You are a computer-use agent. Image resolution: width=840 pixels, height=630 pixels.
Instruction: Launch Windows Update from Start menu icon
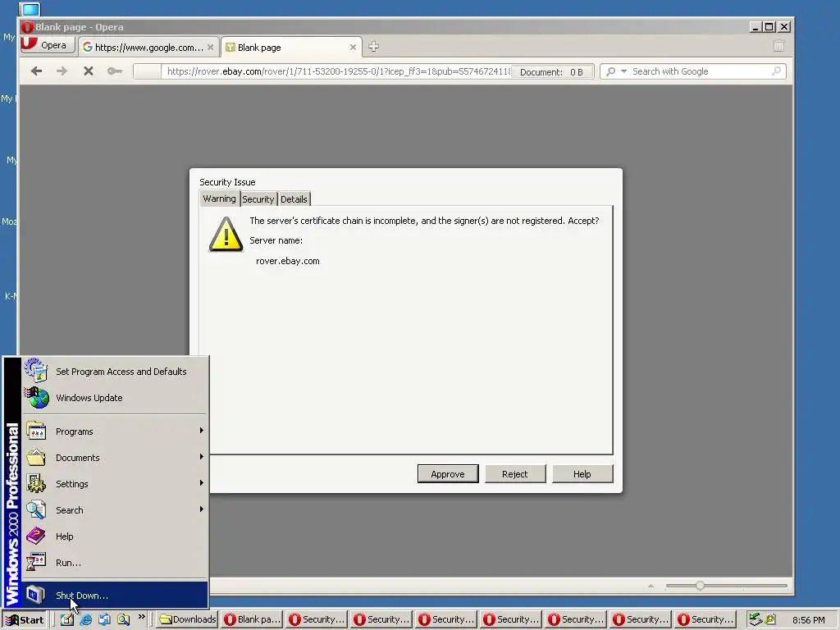[x=36, y=398]
